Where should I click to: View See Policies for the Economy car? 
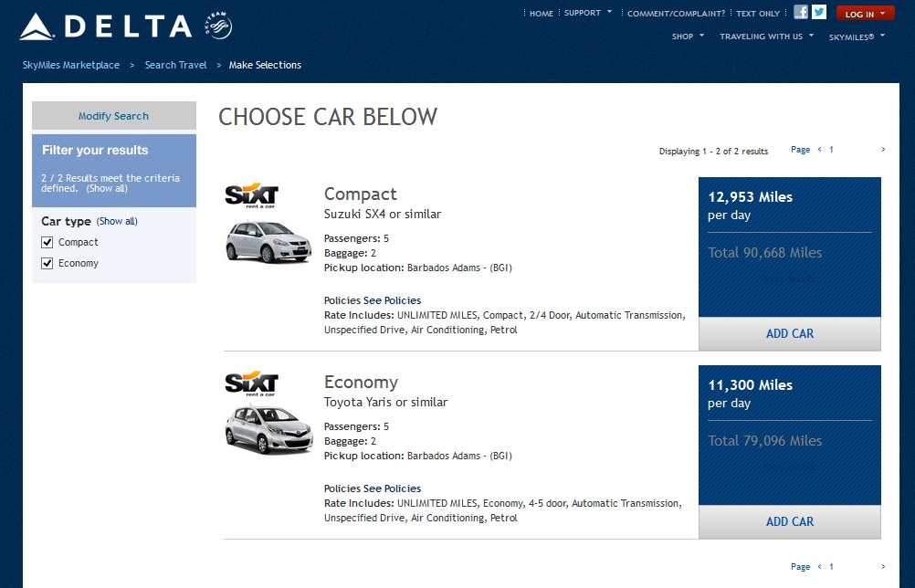pyautogui.click(x=392, y=488)
